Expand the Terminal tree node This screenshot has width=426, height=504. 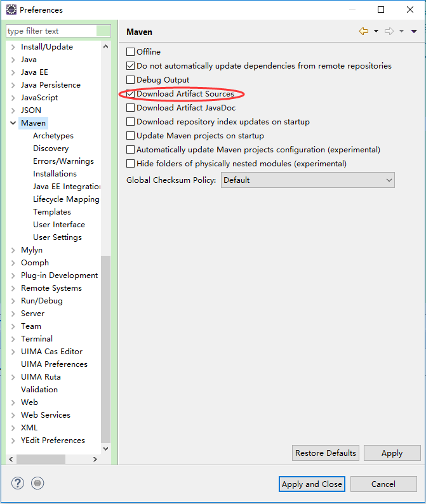tap(13, 339)
